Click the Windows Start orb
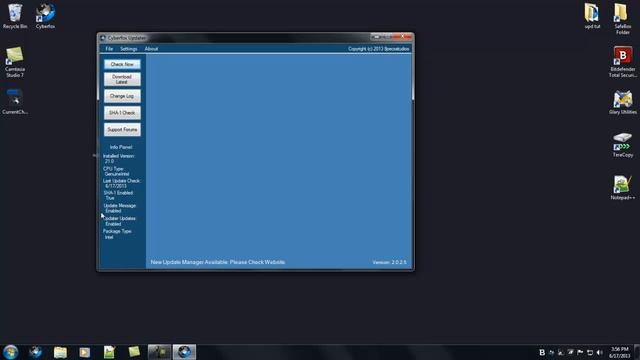The image size is (640, 360). [x=11, y=352]
